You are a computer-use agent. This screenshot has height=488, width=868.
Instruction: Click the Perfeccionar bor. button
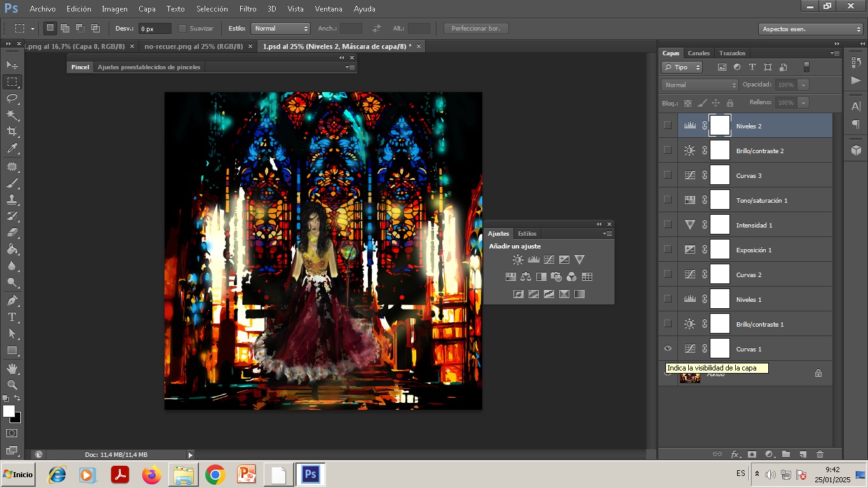click(x=476, y=29)
